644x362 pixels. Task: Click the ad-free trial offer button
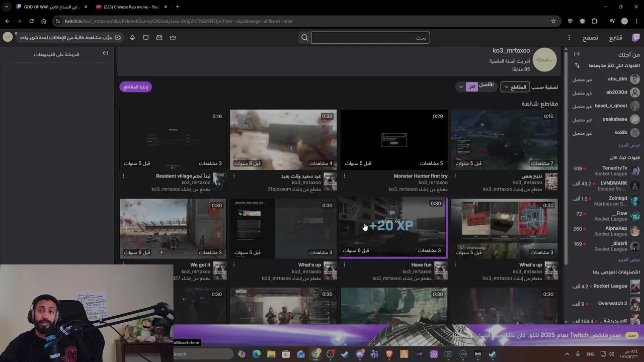[x=70, y=38]
